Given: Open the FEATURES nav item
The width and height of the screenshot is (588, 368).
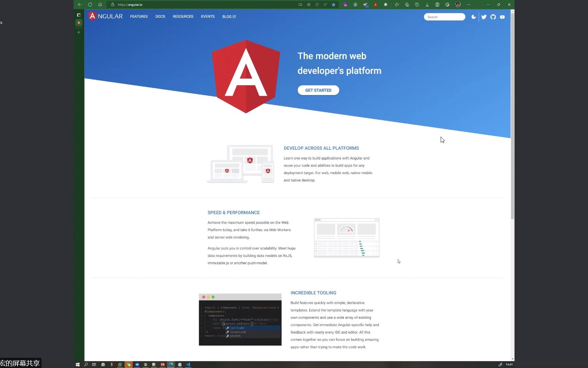Looking at the screenshot, I should click(139, 16).
